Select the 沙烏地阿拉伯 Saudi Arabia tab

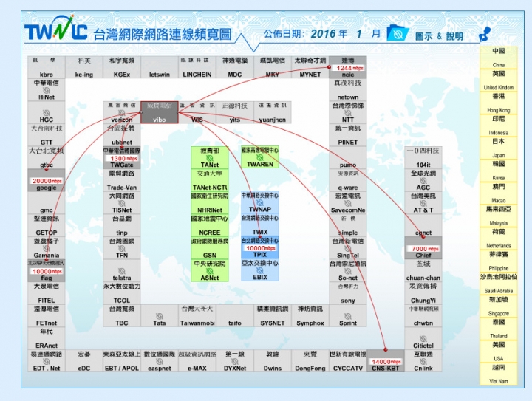pyautogui.click(x=499, y=284)
